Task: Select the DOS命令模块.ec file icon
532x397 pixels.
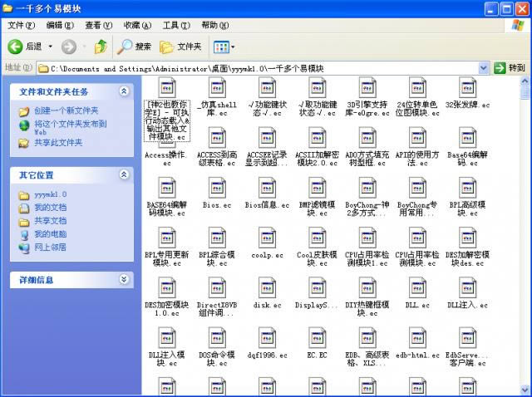Action: coord(217,337)
